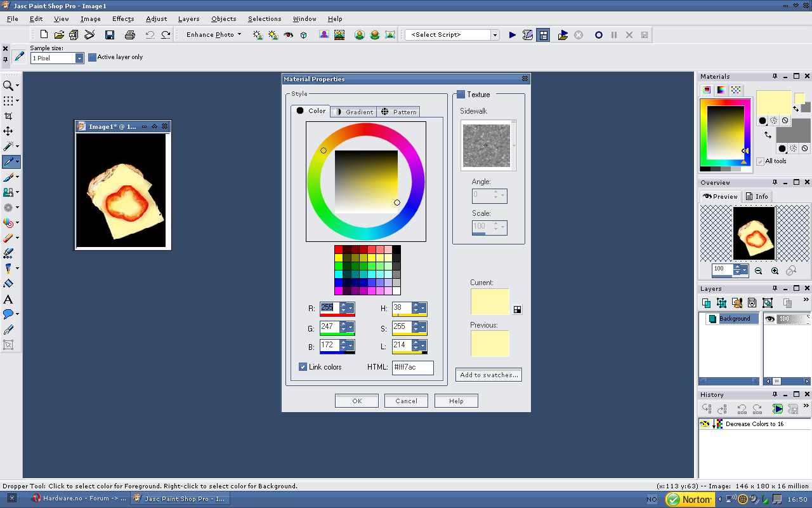The height and width of the screenshot is (508, 812).
Task: Select the Magic Wand tool
Action: (8, 147)
